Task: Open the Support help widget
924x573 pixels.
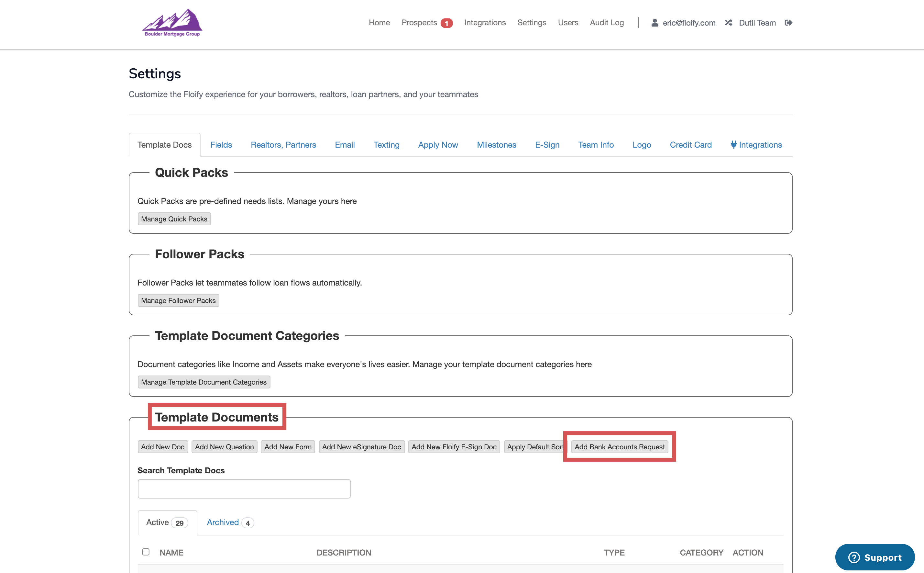Action: (875, 557)
